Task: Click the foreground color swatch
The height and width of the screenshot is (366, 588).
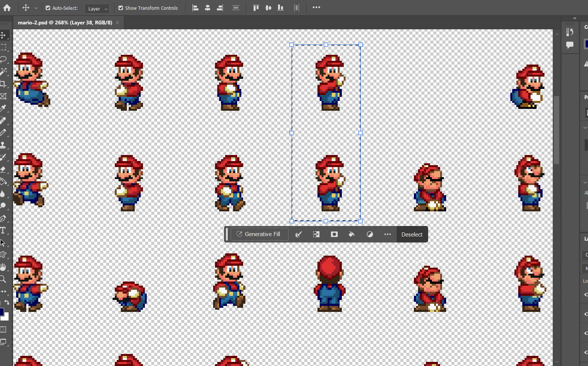Action: pos(3,311)
